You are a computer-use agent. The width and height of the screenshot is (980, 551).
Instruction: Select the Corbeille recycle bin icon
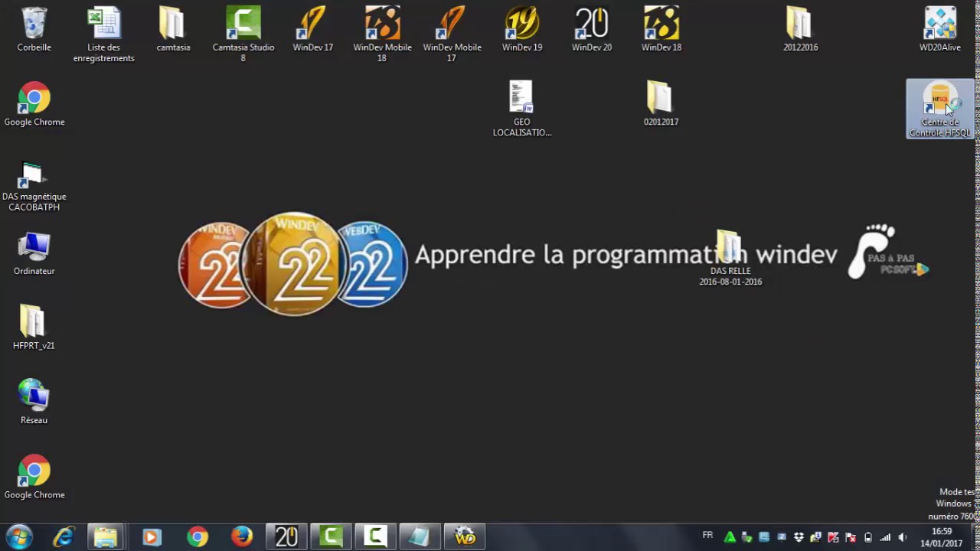tap(34, 29)
